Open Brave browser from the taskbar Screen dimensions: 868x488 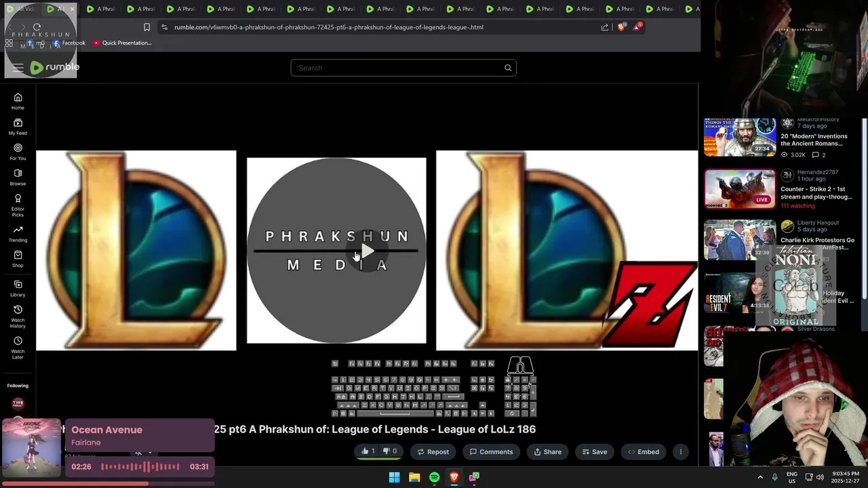click(x=454, y=477)
